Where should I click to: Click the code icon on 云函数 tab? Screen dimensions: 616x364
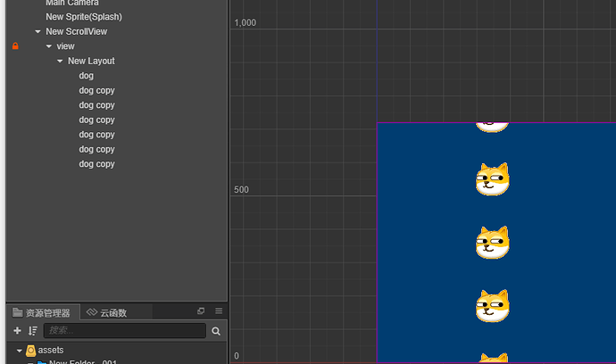pyautogui.click(x=92, y=312)
